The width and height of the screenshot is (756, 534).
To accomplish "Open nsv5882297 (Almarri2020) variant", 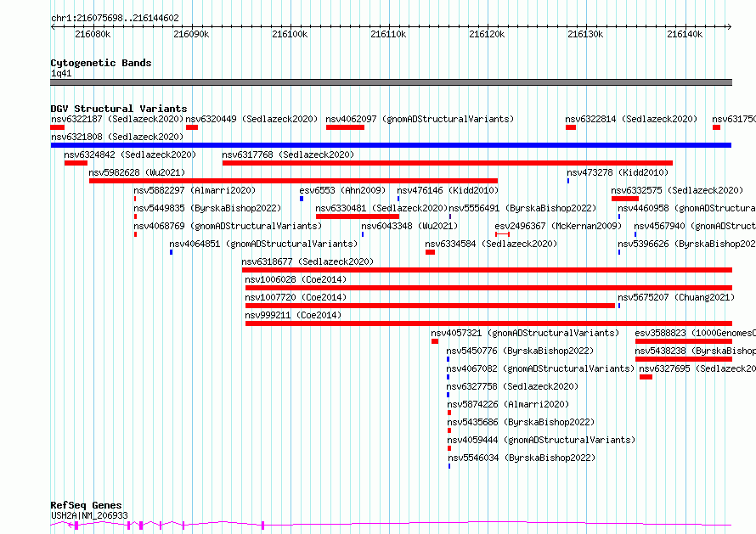I will tap(195, 190).
